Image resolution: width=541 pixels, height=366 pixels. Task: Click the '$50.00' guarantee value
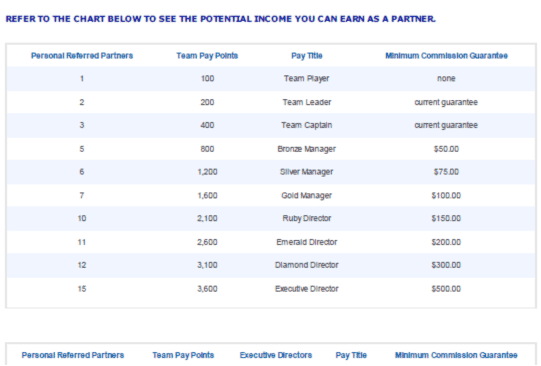[x=446, y=149]
